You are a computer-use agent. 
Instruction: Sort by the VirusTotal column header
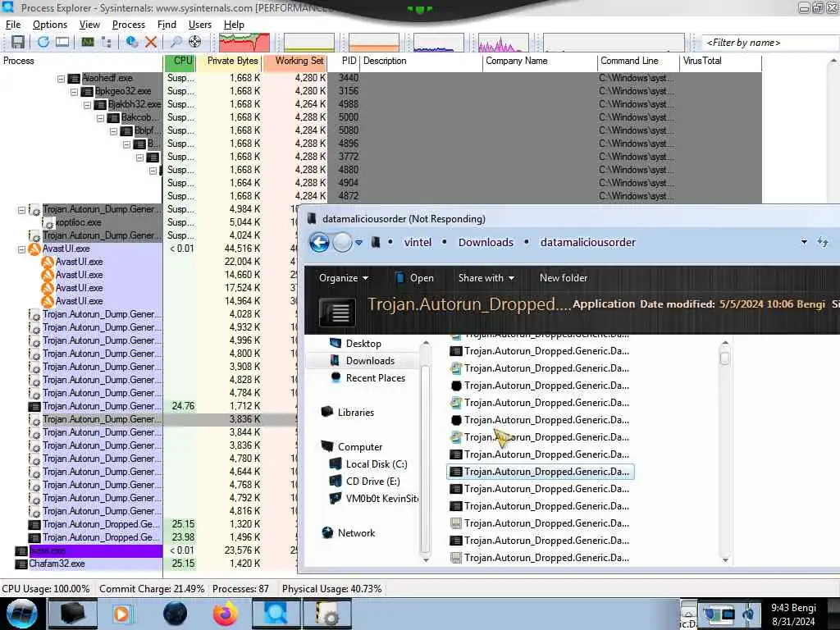(720, 61)
